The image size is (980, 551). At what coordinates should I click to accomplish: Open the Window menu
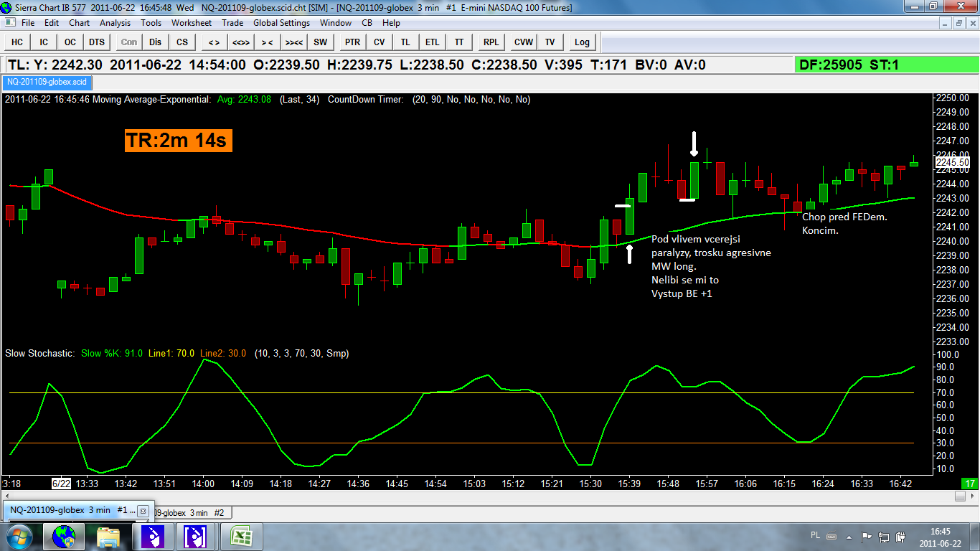coord(336,23)
